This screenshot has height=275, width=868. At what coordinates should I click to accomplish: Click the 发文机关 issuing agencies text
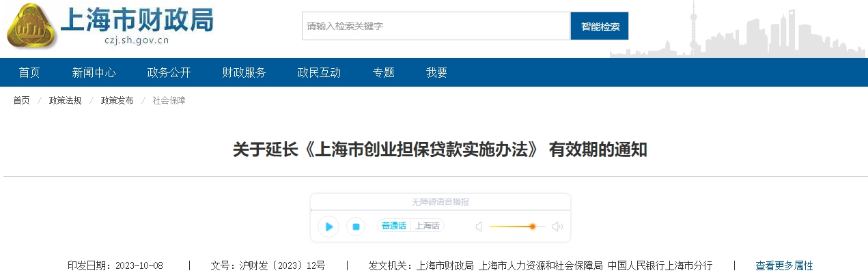pos(540,265)
